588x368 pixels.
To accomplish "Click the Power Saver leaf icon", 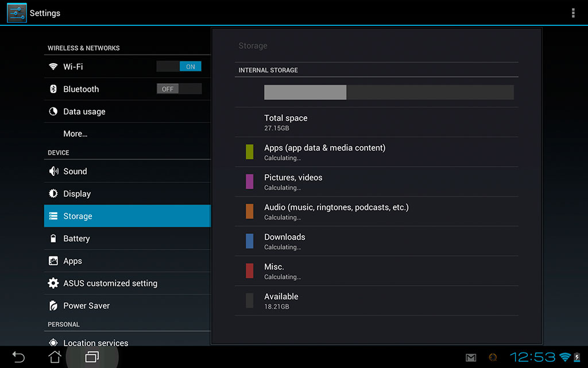I will click(53, 306).
